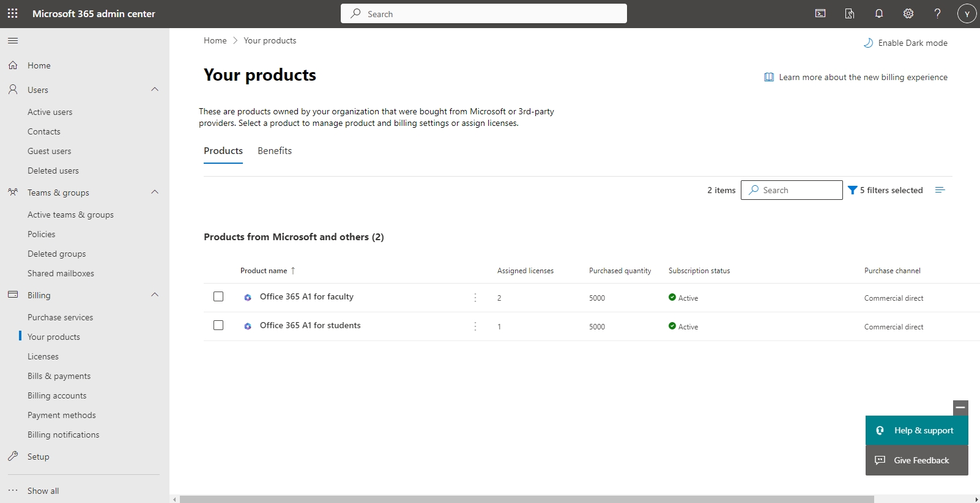Click the Give Feedback button

[x=916, y=460]
